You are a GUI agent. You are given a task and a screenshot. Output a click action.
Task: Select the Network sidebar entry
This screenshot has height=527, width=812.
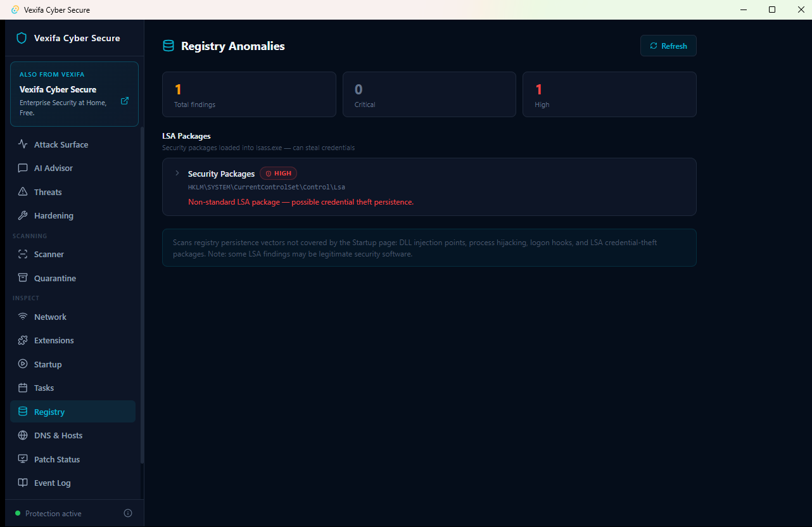click(73, 317)
